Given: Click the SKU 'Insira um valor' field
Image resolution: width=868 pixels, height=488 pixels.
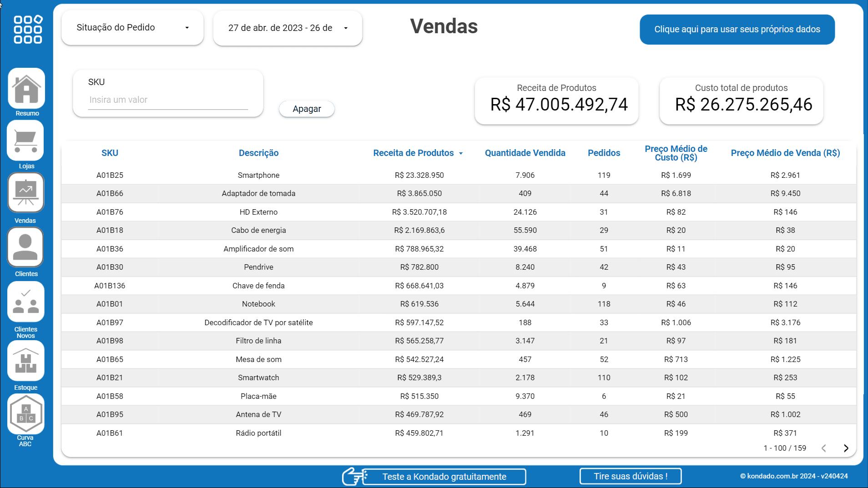Looking at the screenshot, I should 168,100.
